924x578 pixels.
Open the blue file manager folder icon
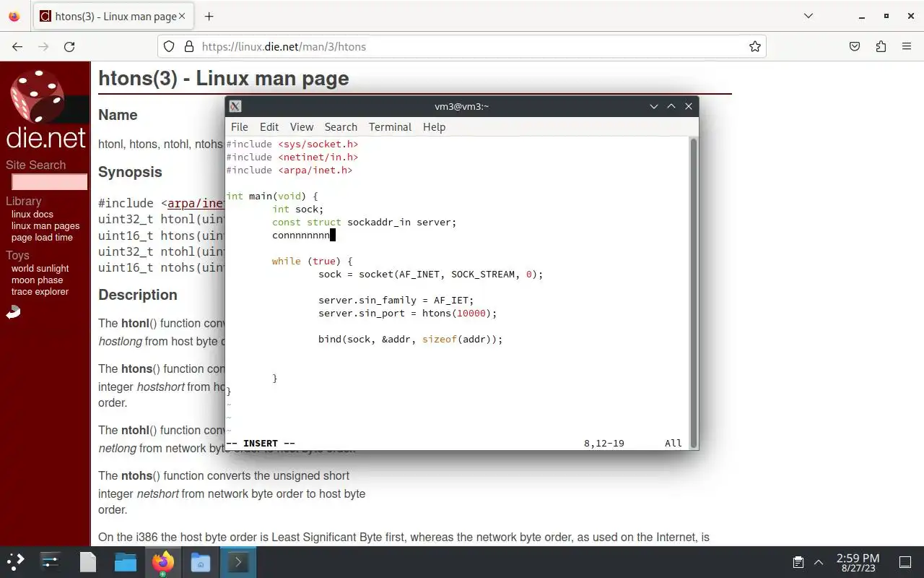coord(126,562)
